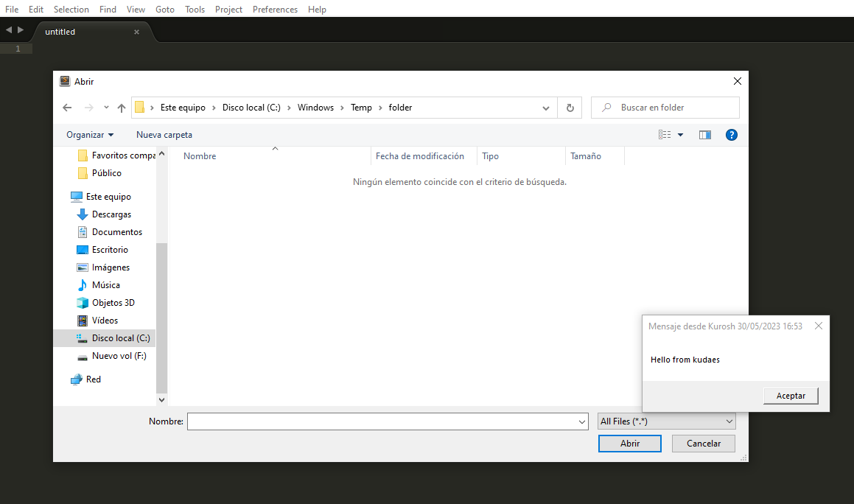This screenshot has height=504, width=854.
Task: Close the Mensaje desde Kurosh popup
Action: pyautogui.click(x=819, y=326)
